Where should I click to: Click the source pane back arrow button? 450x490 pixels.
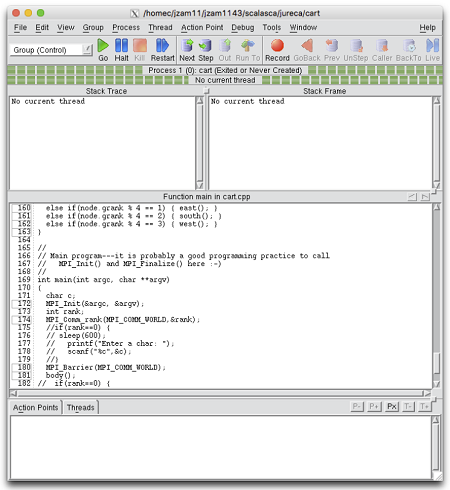click(x=412, y=197)
